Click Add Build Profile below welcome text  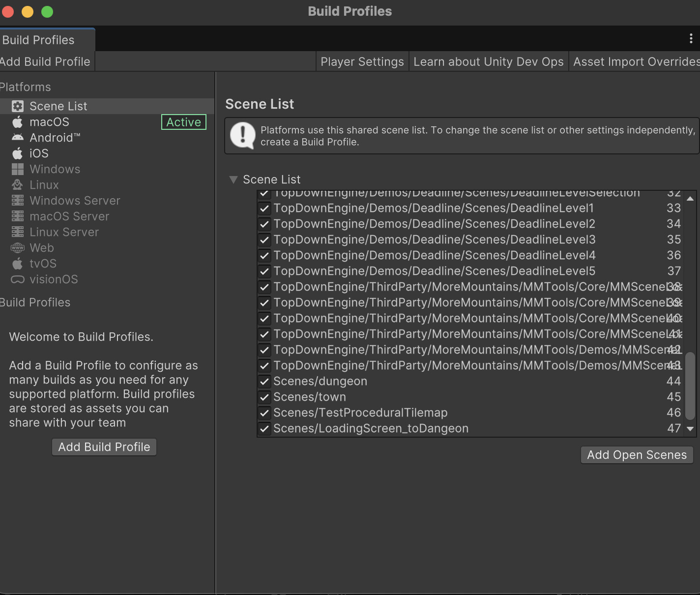pyautogui.click(x=104, y=447)
